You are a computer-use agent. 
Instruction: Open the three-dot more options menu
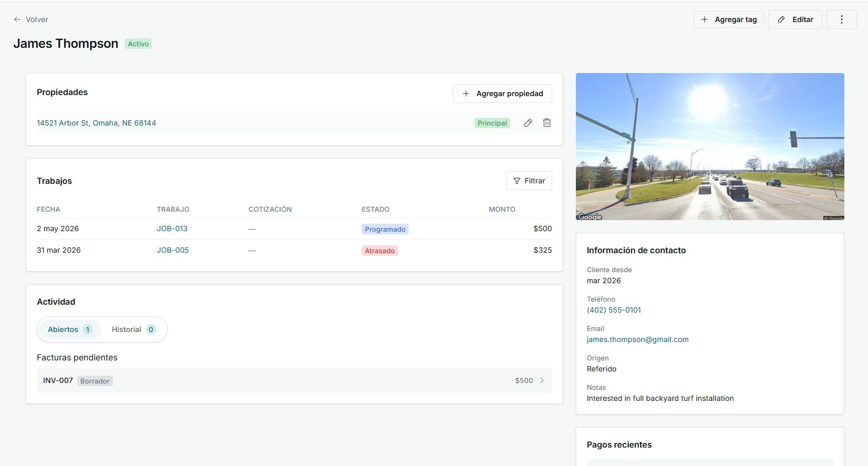[841, 19]
